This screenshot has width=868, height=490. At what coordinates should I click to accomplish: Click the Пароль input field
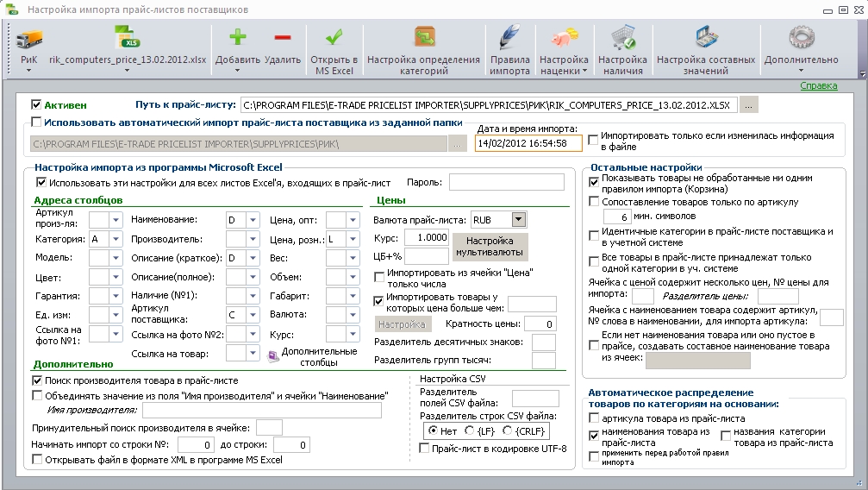click(x=507, y=182)
